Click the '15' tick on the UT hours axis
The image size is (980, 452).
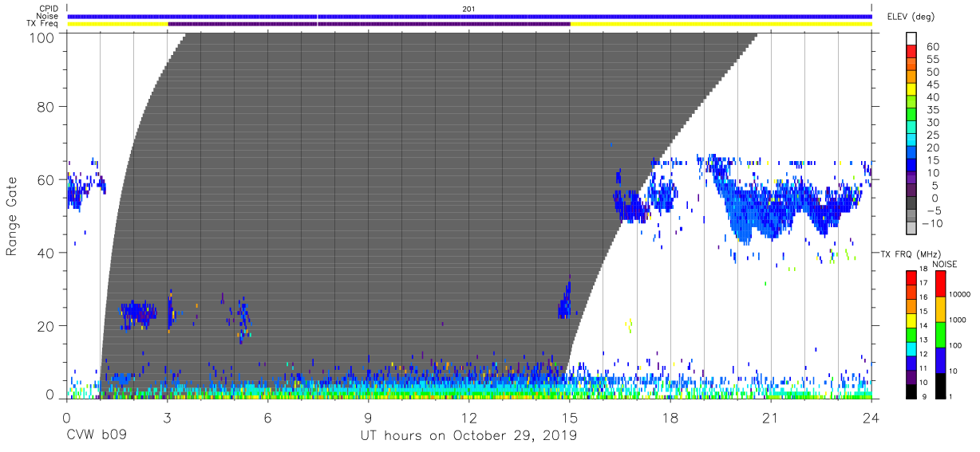(570, 416)
